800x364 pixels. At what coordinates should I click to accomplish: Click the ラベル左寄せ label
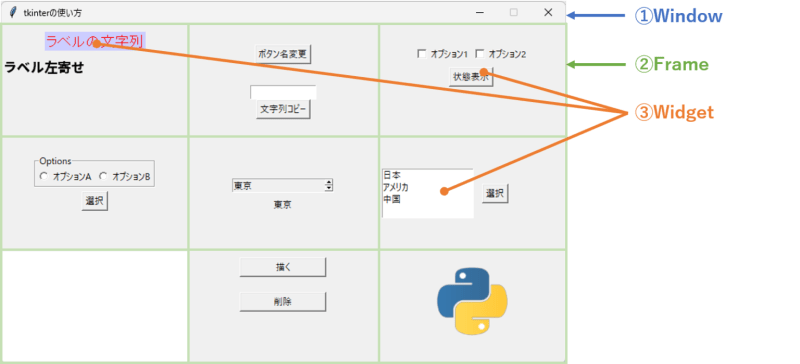[x=44, y=67]
